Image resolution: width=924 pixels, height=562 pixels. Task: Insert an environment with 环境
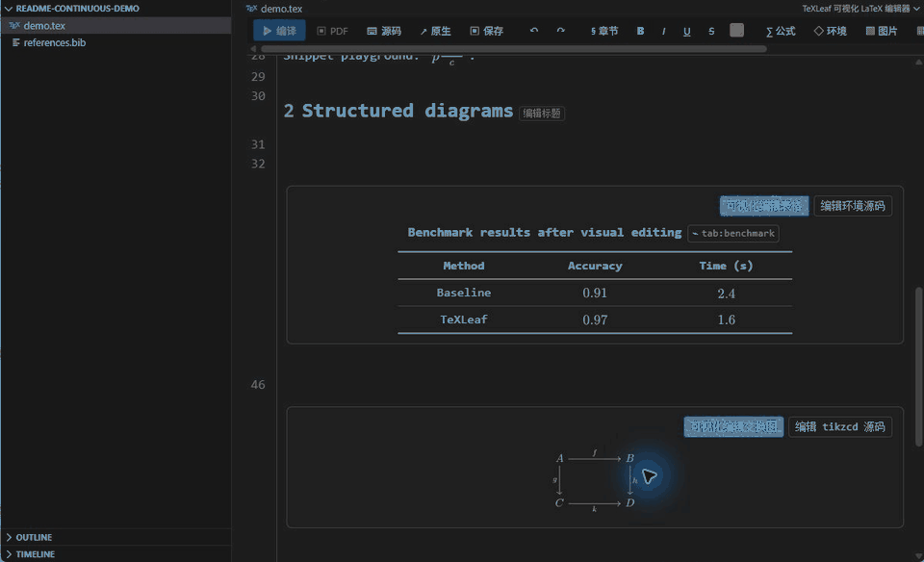click(x=831, y=31)
